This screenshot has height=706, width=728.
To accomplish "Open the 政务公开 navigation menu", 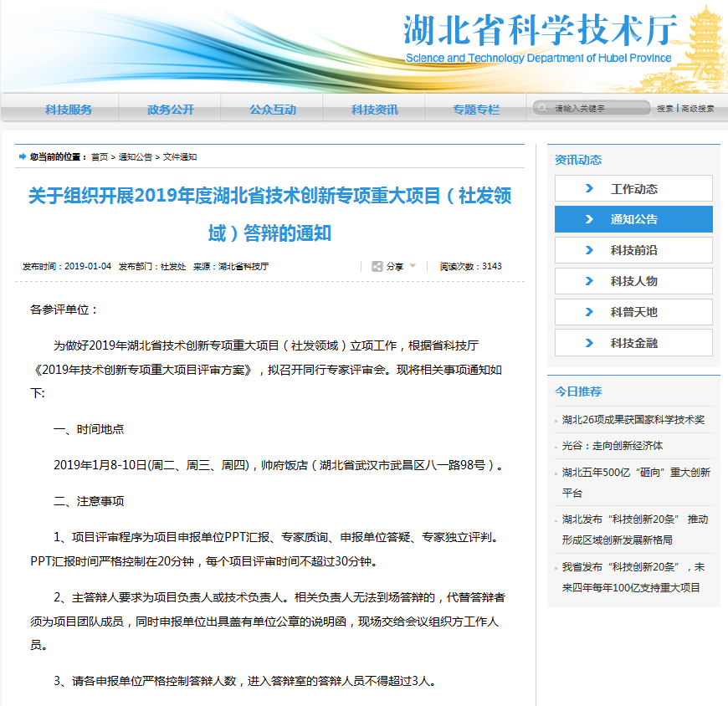I will pyautogui.click(x=171, y=110).
